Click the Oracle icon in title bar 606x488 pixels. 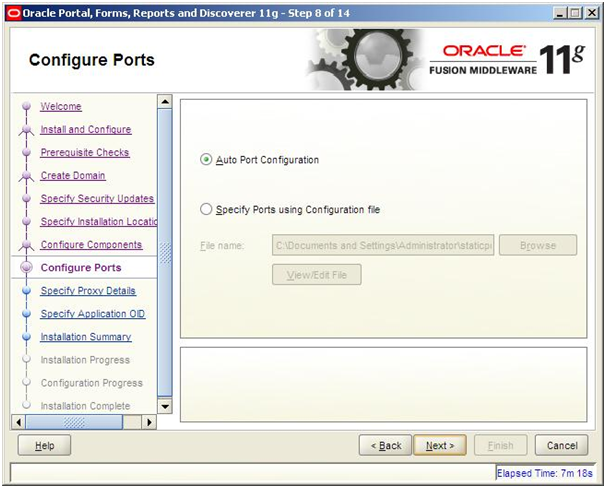point(12,12)
